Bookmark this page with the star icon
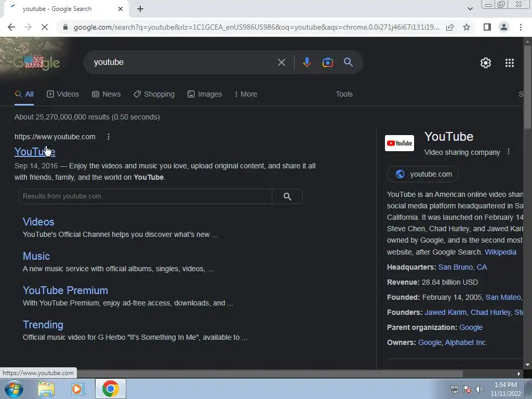Viewport: 532px width, 399px height. (x=467, y=27)
